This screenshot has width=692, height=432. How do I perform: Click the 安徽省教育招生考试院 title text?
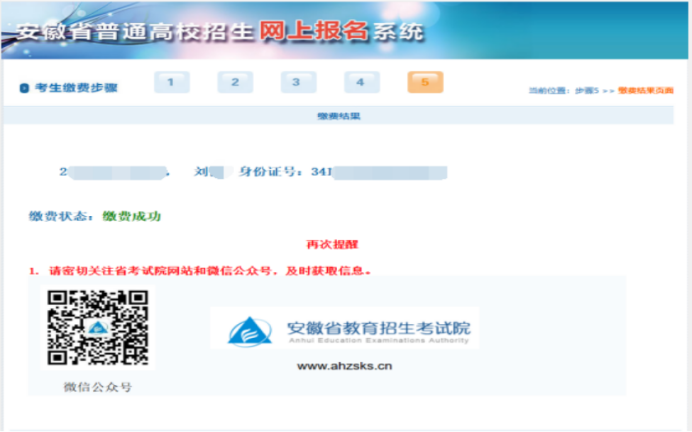pyautogui.click(x=377, y=327)
